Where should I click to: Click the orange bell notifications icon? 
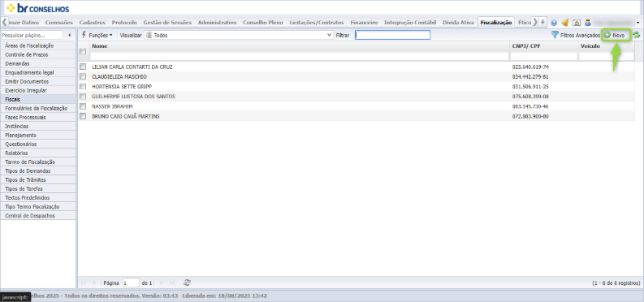565,23
